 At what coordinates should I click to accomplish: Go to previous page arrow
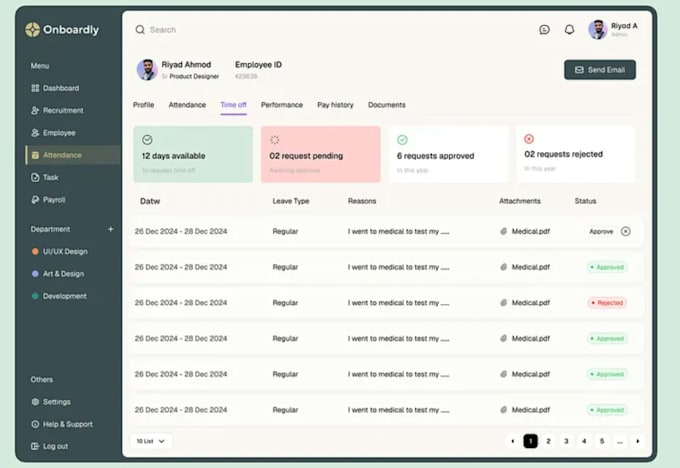(x=513, y=441)
